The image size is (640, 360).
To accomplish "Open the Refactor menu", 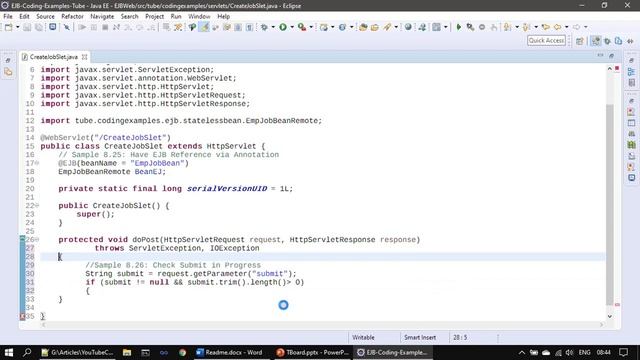I will point(72,16).
